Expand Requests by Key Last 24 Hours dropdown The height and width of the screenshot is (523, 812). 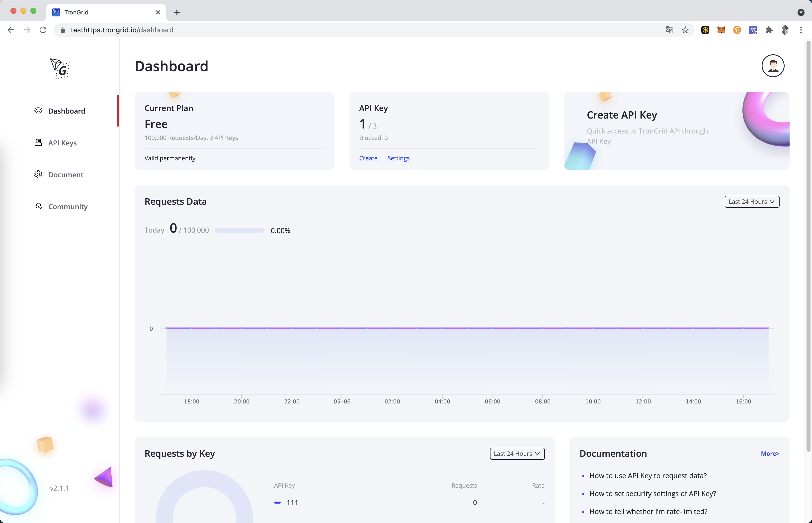pyautogui.click(x=517, y=454)
